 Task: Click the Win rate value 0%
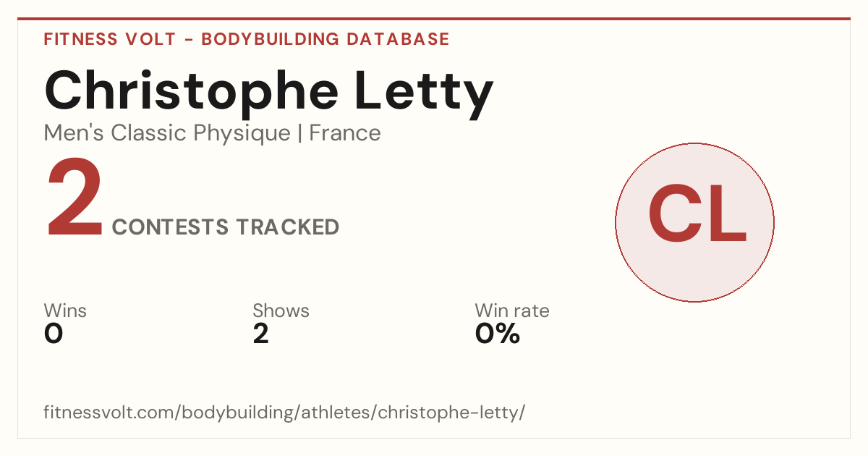pyautogui.click(x=498, y=334)
